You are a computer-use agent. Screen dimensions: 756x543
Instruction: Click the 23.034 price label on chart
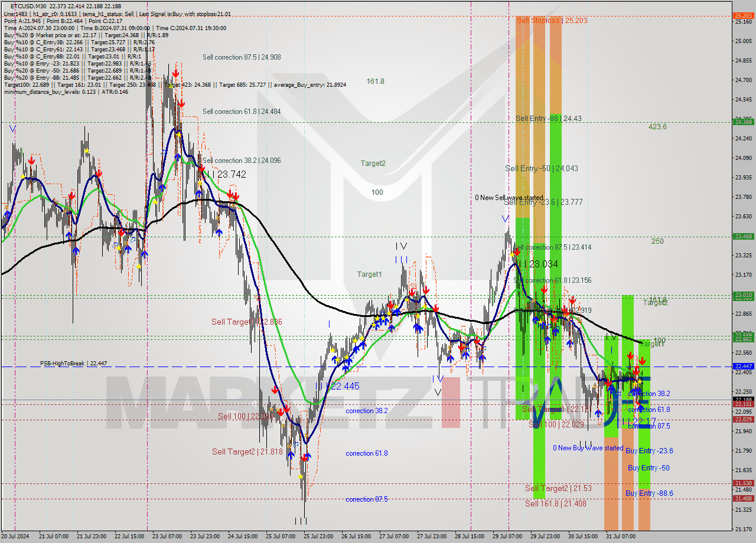[543, 264]
